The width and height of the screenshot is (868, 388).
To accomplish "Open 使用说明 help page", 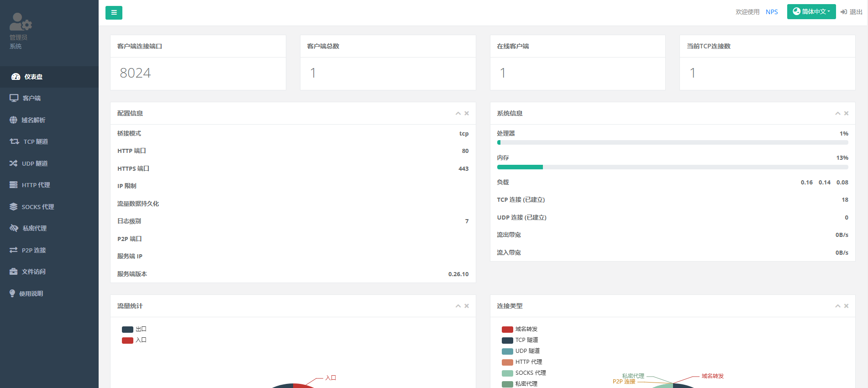I will click(49, 294).
